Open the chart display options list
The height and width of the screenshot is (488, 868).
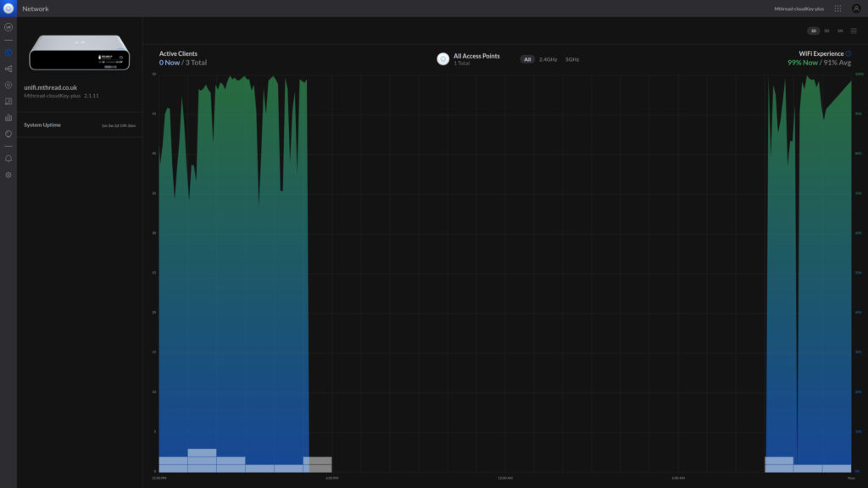coord(854,30)
